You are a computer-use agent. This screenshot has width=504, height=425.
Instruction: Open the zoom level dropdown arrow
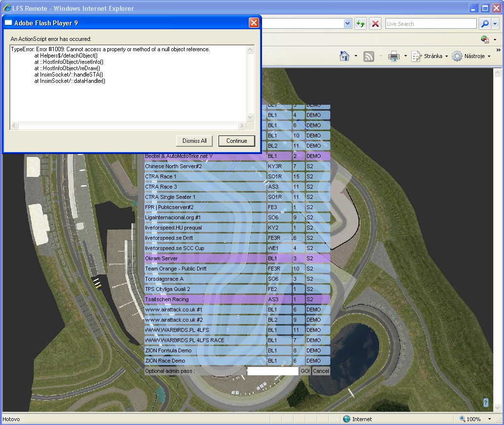pyautogui.click(x=489, y=419)
